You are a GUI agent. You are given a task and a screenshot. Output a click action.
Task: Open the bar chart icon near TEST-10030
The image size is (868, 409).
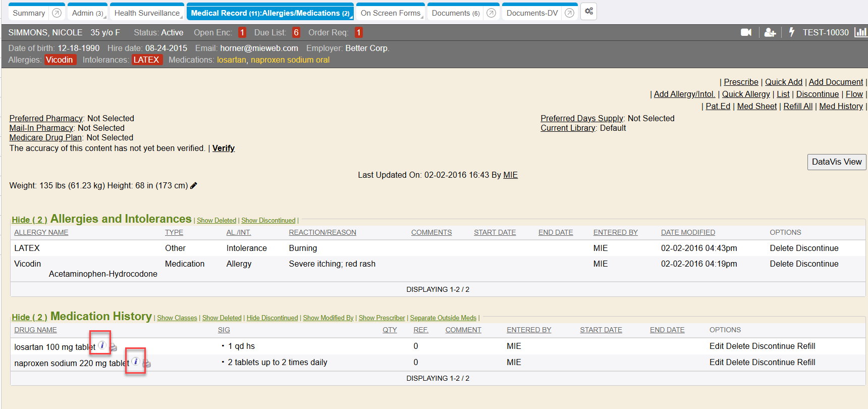[x=860, y=32]
